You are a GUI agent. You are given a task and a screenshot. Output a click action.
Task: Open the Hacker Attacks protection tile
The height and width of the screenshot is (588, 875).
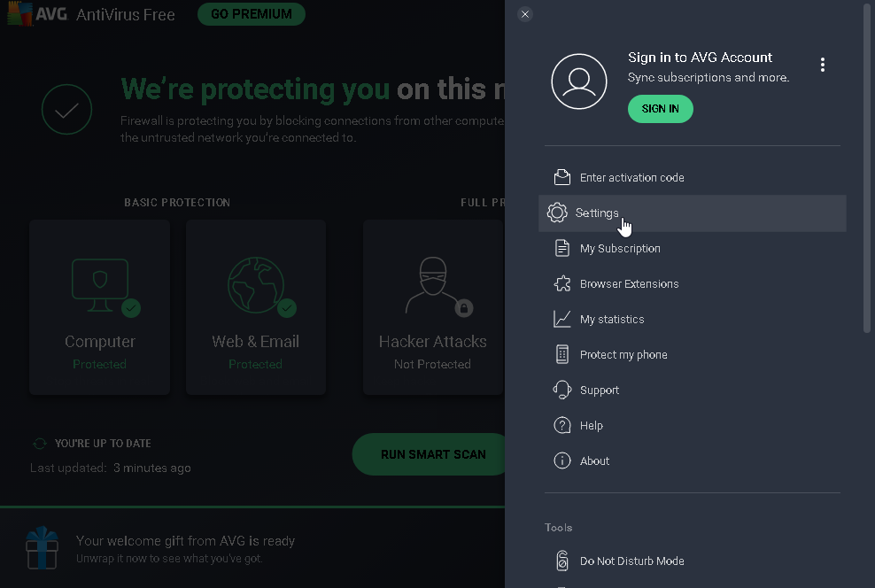432,307
